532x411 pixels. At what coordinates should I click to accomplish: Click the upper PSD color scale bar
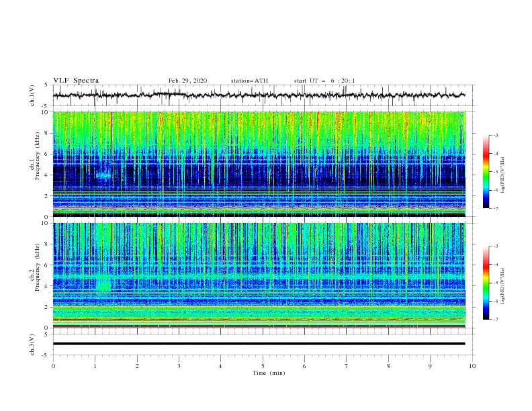[486, 171]
